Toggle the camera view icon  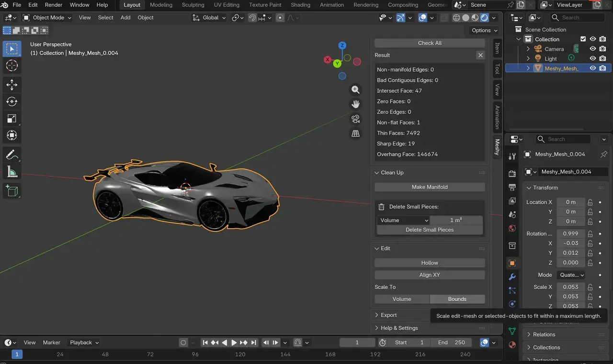(355, 119)
